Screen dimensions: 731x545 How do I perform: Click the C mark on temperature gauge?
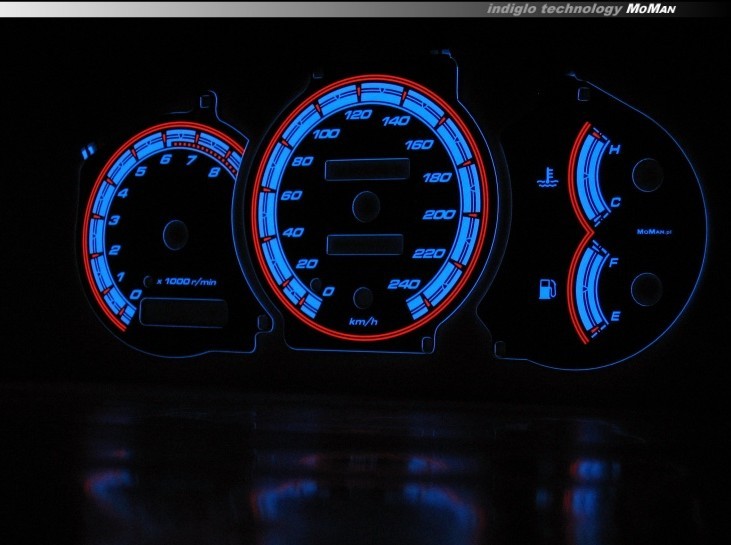(615, 203)
